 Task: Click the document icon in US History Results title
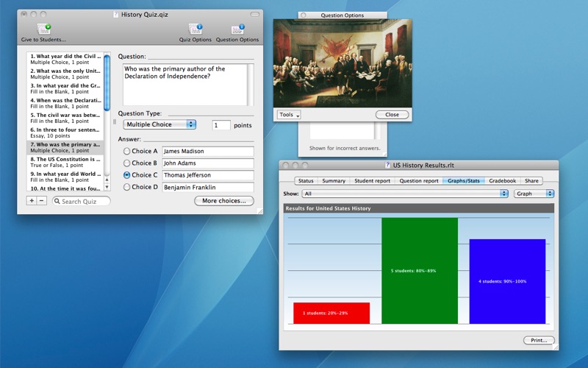pyautogui.click(x=388, y=165)
